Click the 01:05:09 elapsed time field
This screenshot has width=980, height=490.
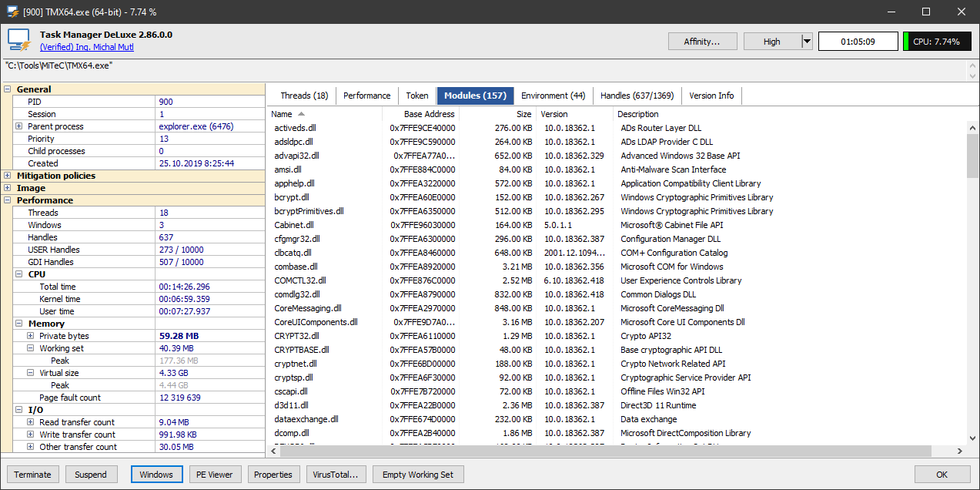858,42
